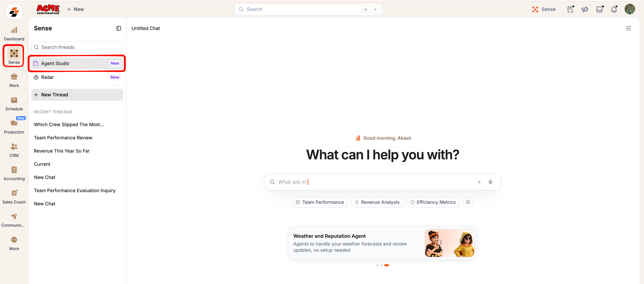Image resolution: width=644 pixels, height=284 pixels.
Task: Click the New button beside Acme logo
Action: (75, 9)
